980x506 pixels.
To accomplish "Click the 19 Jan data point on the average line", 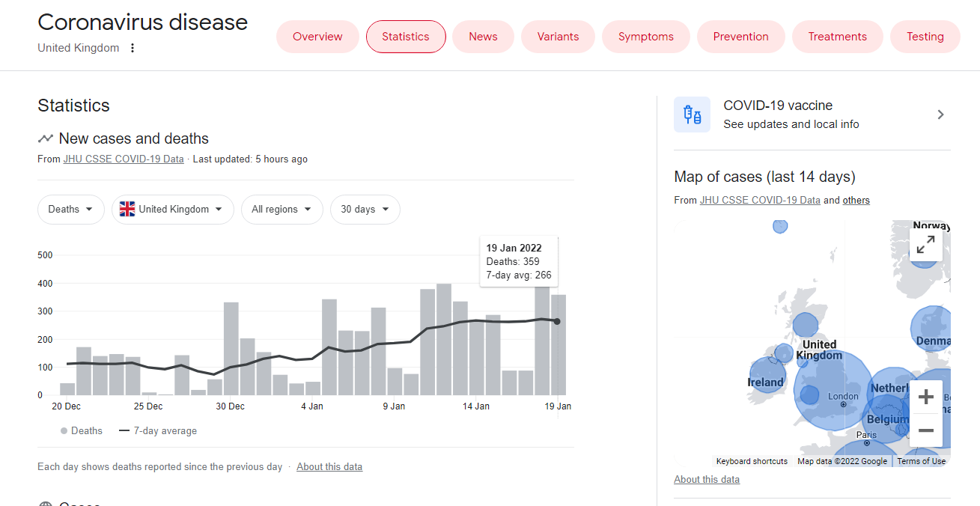I will pyautogui.click(x=557, y=321).
